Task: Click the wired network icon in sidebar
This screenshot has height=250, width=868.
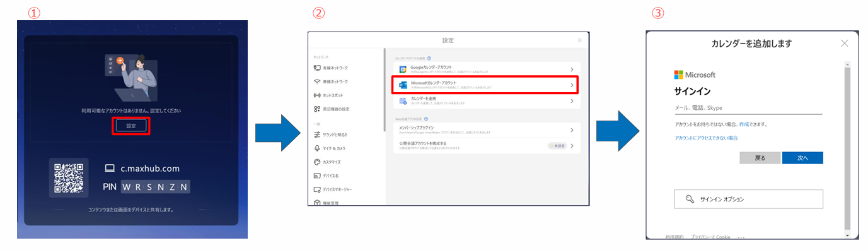Action: [317, 68]
